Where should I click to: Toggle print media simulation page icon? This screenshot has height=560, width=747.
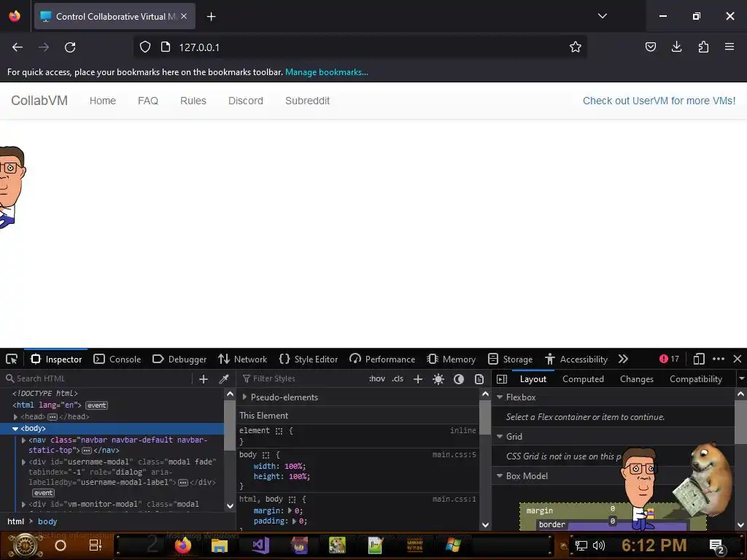(x=479, y=379)
